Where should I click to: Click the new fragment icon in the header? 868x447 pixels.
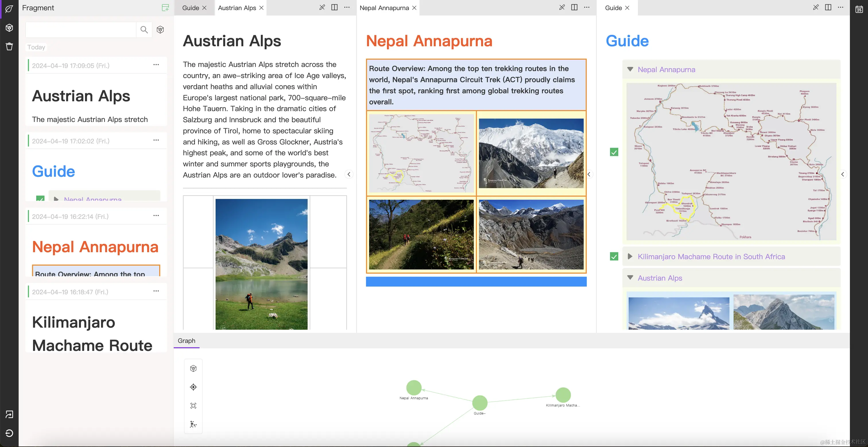tap(165, 8)
